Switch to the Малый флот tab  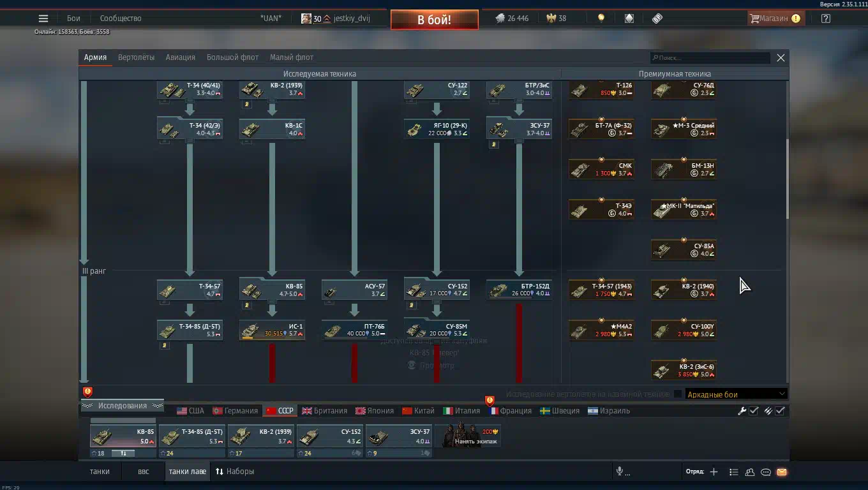pos(292,57)
